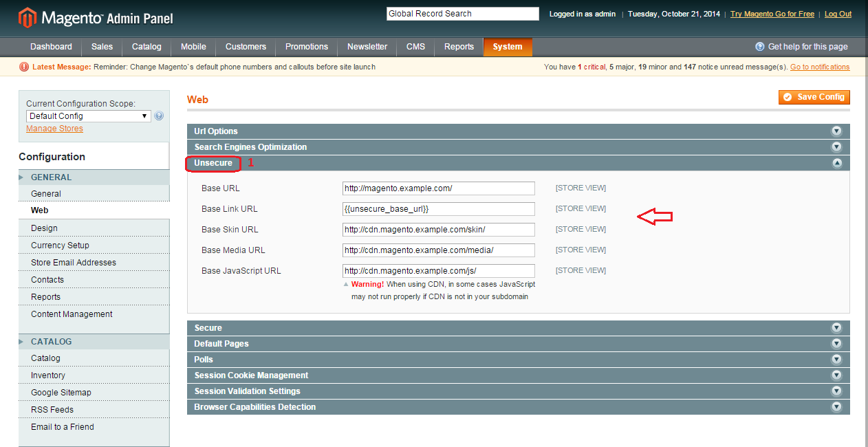This screenshot has width=868, height=447.
Task: Expand the Secure section
Action: 518,328
